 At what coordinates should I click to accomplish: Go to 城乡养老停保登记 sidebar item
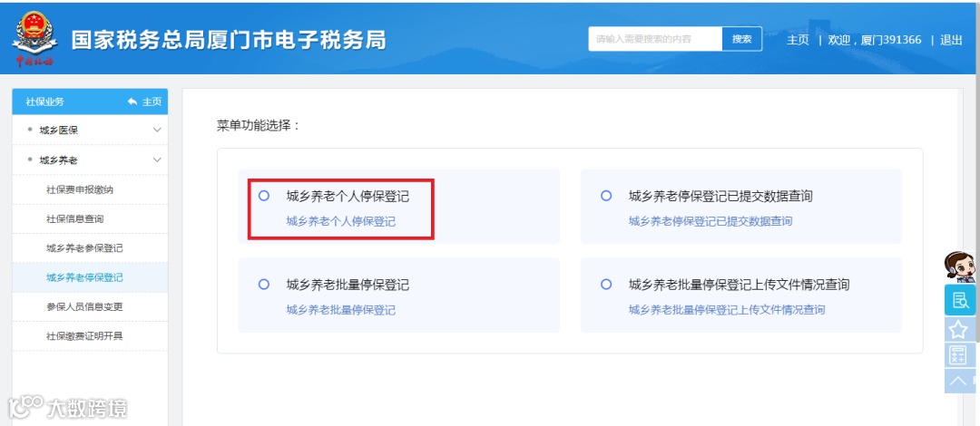(84, 277)
